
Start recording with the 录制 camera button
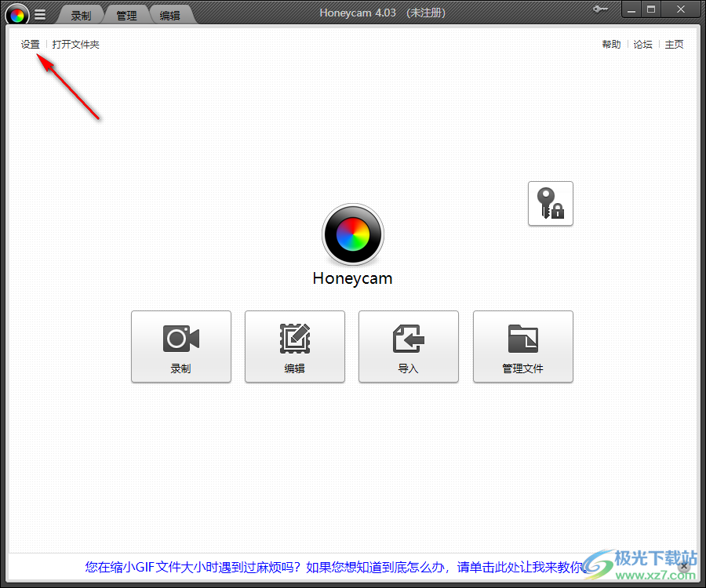[181, 347]
